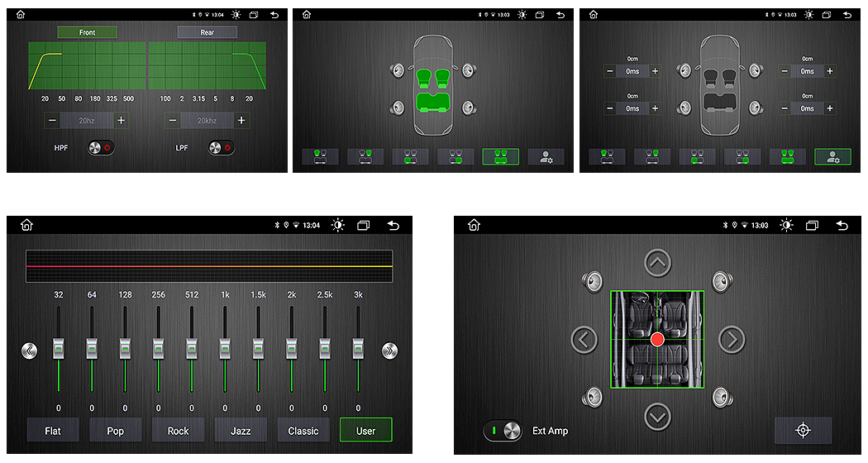Select the User equalizer preset
This screenshot has width=868, height=463.
click(366, 430)
